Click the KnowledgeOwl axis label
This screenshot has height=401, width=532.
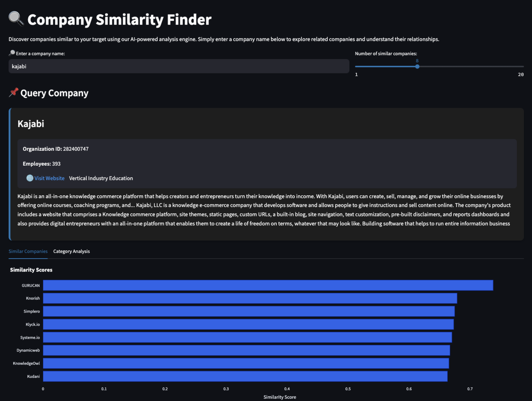pos(26,363)
